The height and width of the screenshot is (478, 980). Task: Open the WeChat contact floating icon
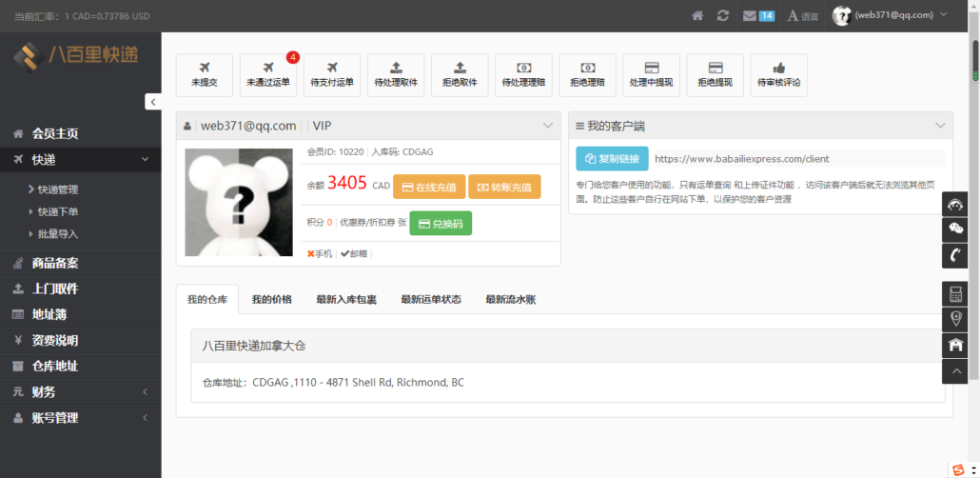click(956, 229)
